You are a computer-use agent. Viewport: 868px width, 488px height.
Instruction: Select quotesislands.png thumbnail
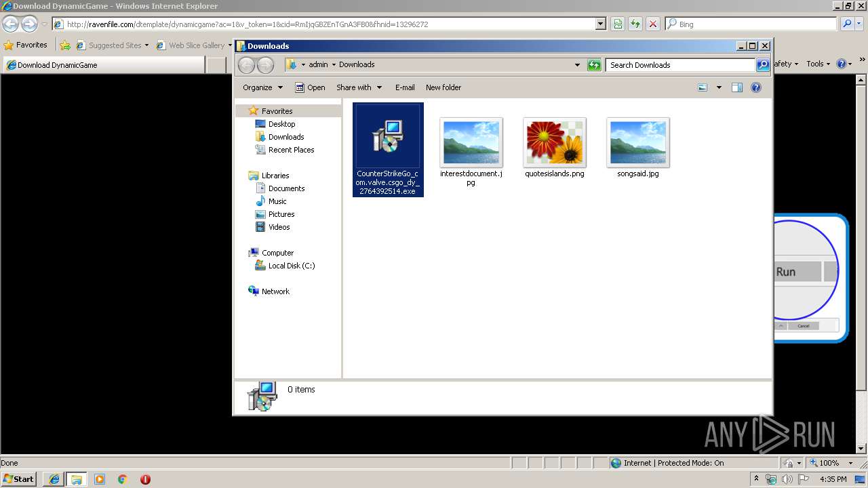tap(555, 142)
